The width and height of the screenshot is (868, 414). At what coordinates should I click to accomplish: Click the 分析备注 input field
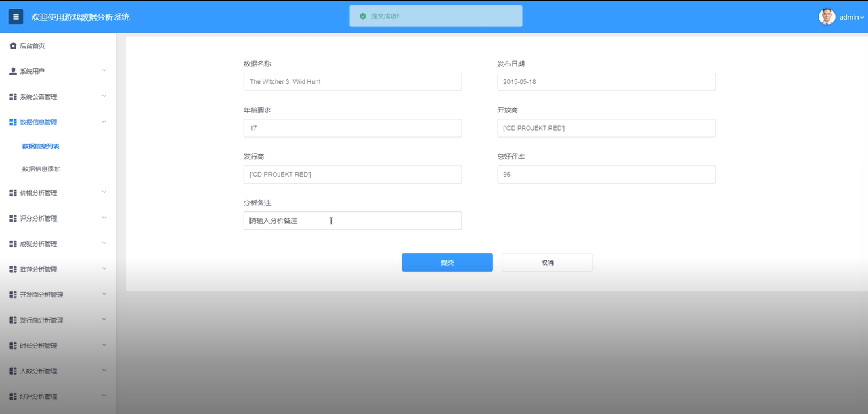(x=352, y=220)
